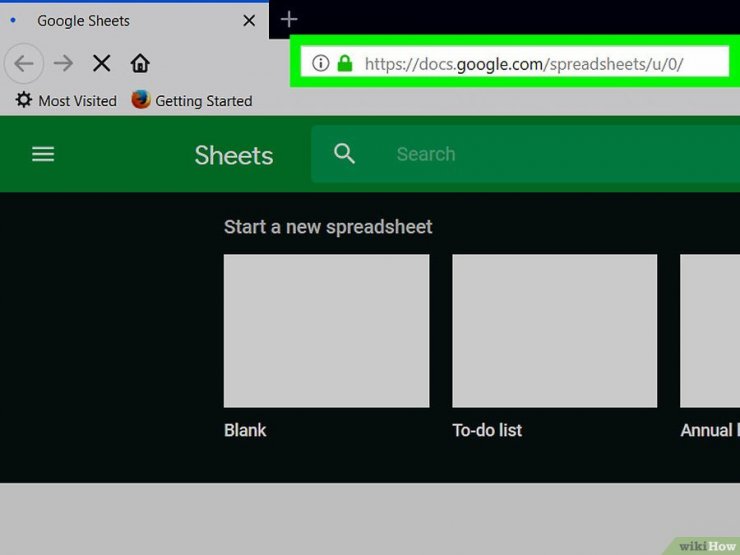Click the address bar URL field
This screenshot has height=555, width=740.
point(514,61)
